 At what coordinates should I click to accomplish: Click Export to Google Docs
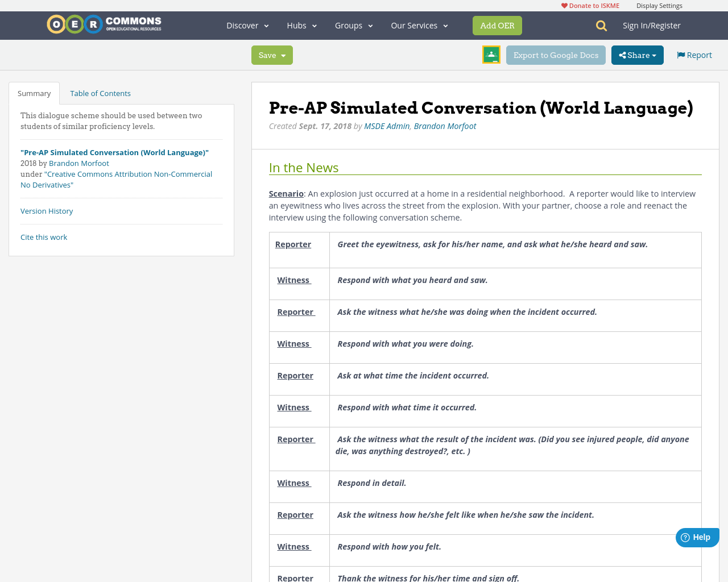coord(556,55)
